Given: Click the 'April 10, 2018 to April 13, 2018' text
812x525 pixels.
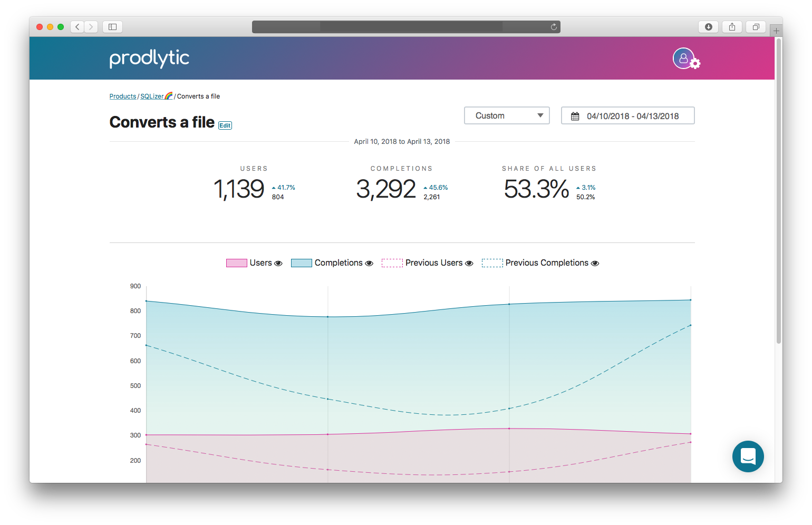Looking at the screenshot, I should 402,142.
